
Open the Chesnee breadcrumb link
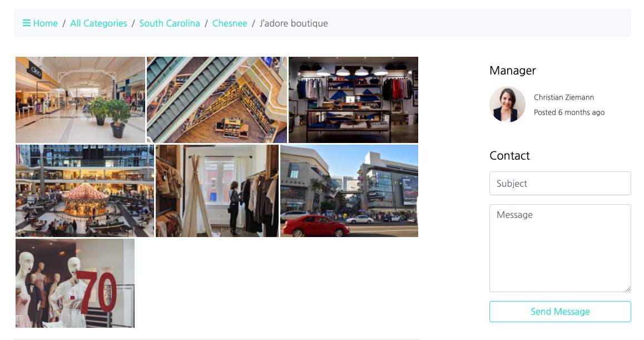[x=230, y=23]
